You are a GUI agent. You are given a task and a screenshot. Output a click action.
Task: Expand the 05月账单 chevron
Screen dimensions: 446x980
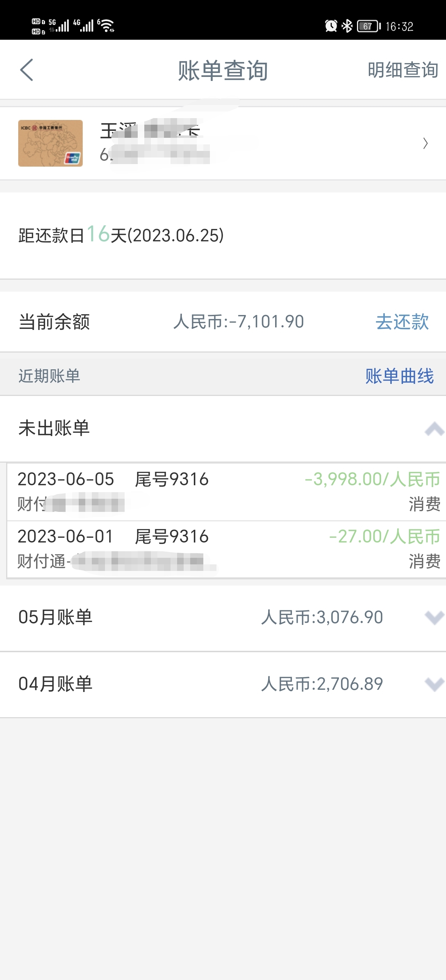[434, 617]
